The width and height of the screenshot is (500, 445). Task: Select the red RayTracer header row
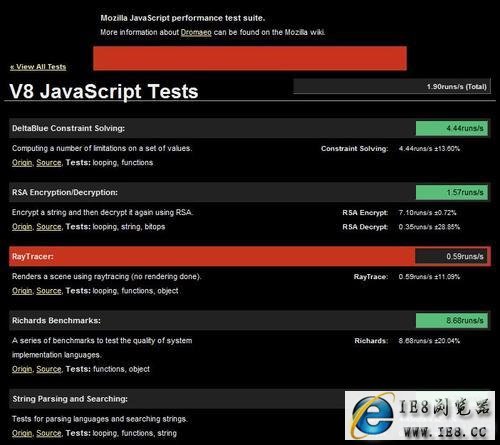(250, 256)
